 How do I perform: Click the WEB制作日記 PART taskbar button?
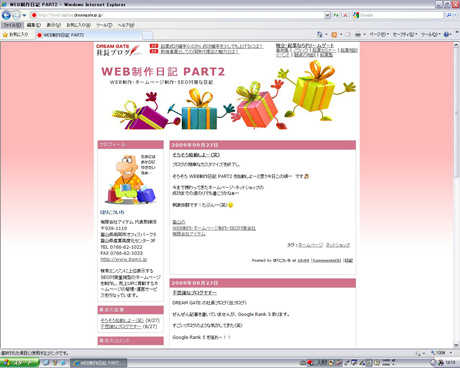click(x=99, y=363)
